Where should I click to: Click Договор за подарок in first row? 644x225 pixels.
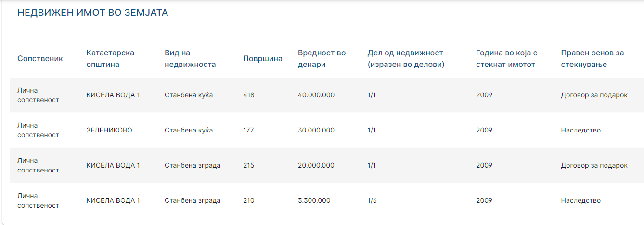click(x=594, y=95)
